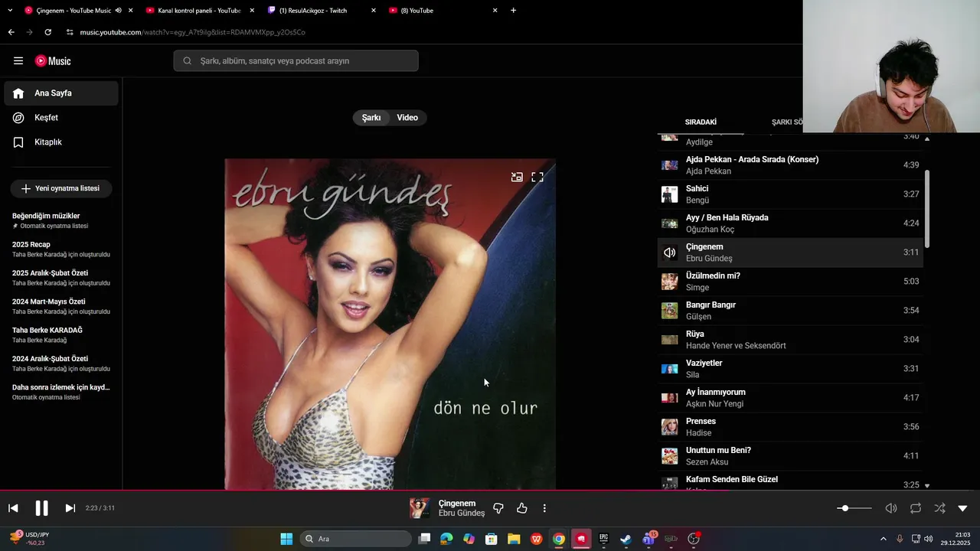
Task: Open Epic Games from taskbar
Action: click(603, 539)
